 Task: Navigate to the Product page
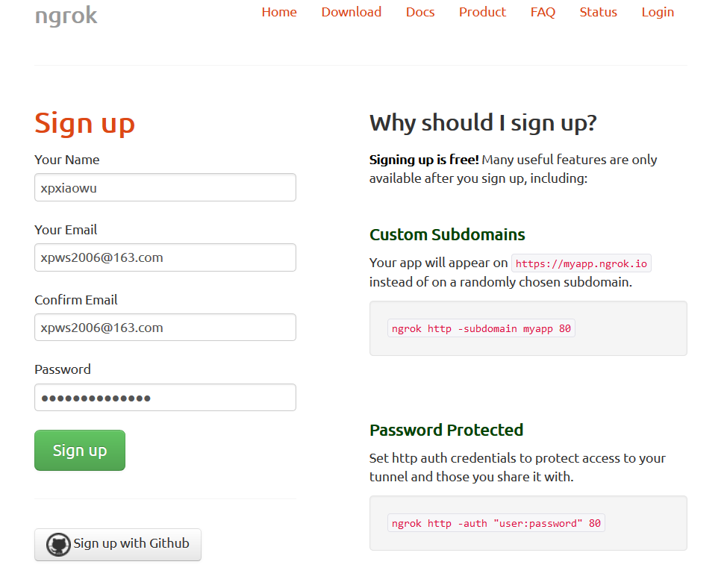point(482,12)
